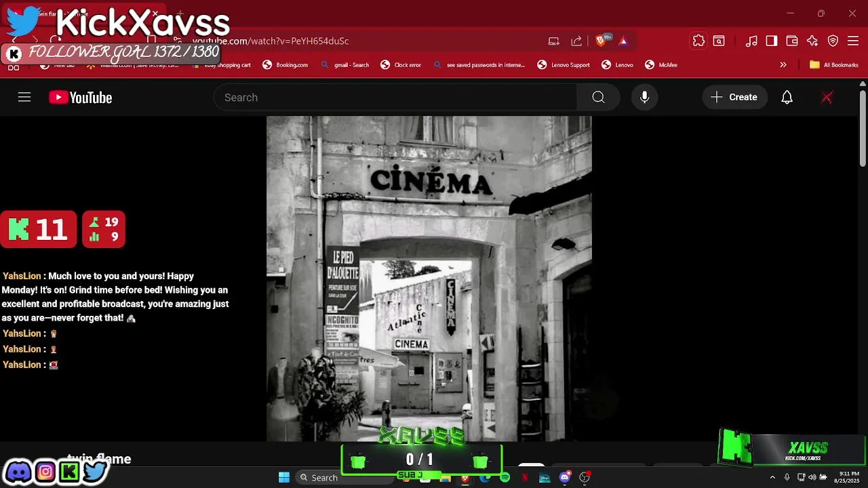Open the see saved passwords bookmark

(479, 65)
